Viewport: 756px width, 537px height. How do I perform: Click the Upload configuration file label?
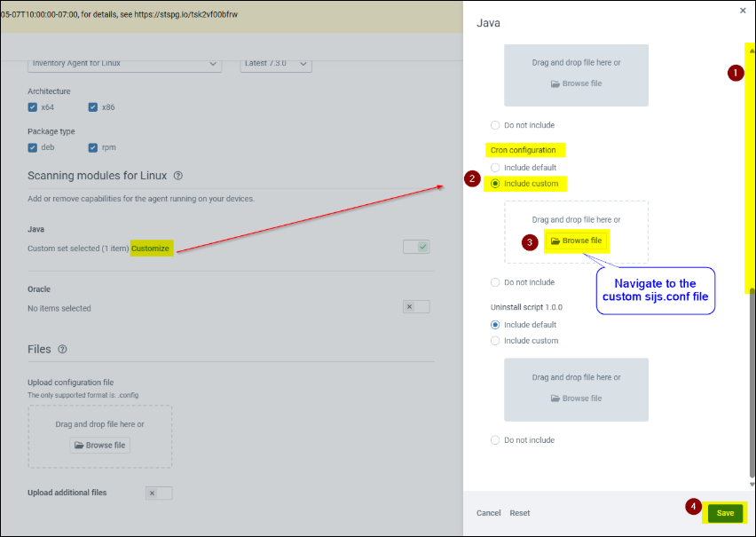pyautogui.click(x=71, y=383)
